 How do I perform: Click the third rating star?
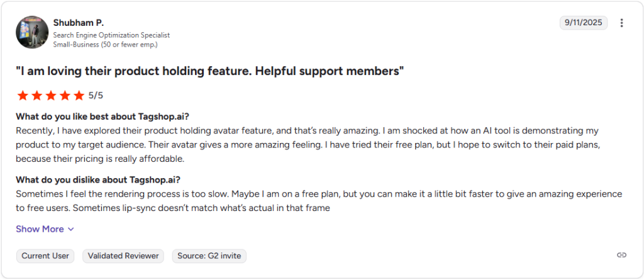tap(50, 96)
